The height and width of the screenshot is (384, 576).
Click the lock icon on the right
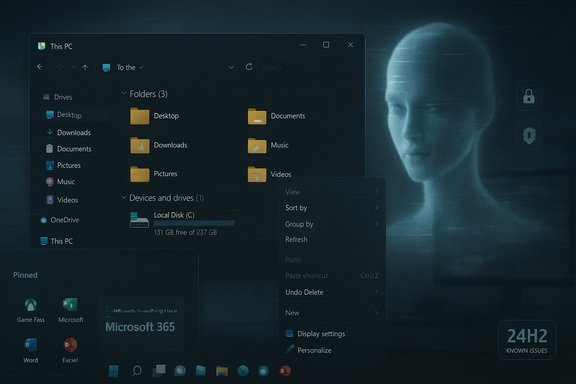tap(529, 96)
